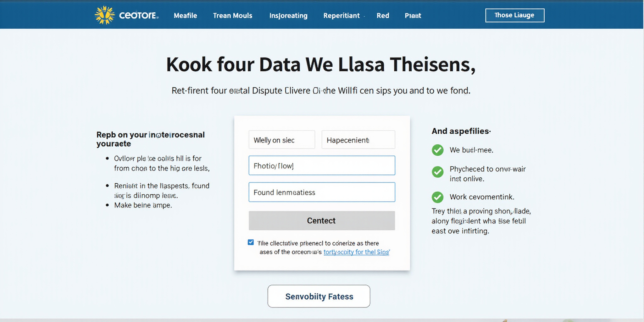The width and height of the screenshot is (644, 322).
Task: Click the small trademark mark after ceotore
Action: tap(158, 18)
